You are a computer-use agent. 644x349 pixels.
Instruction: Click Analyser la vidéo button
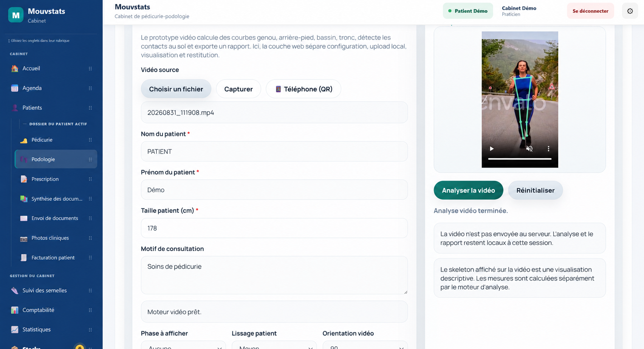(468, 190)
